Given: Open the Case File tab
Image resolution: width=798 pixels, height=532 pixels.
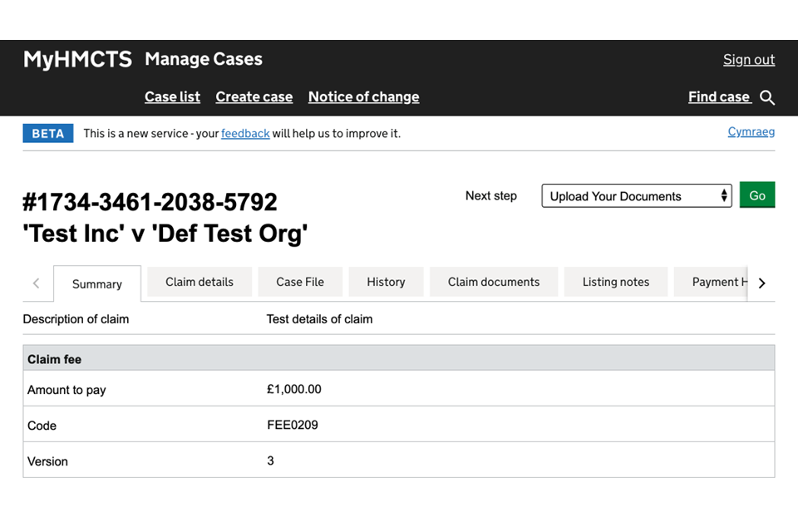Looking at the screenshot, I should (300, 282).
